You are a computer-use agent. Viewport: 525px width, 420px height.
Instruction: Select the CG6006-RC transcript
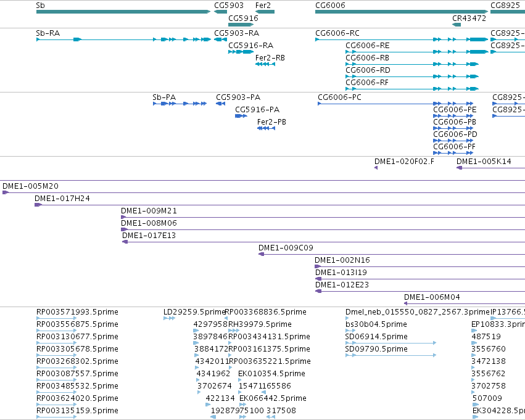coord(402,39)
